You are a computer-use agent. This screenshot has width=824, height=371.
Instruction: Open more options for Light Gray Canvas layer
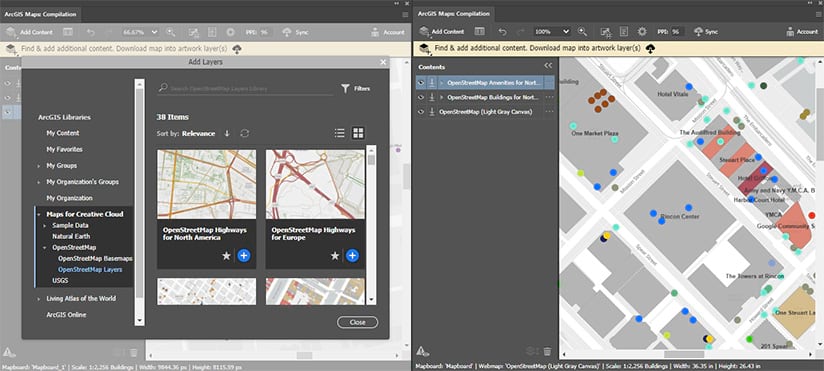pos(549,111)
